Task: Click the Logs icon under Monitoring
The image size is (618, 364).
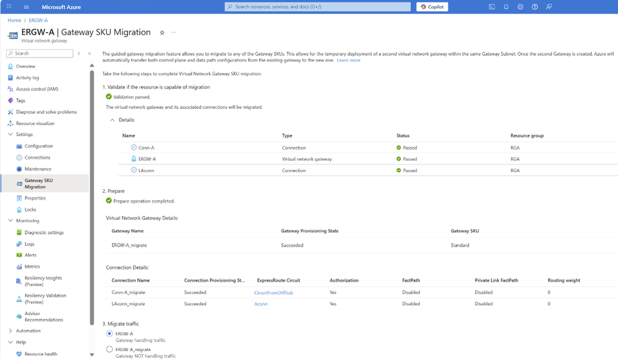Action: [19, 244]
